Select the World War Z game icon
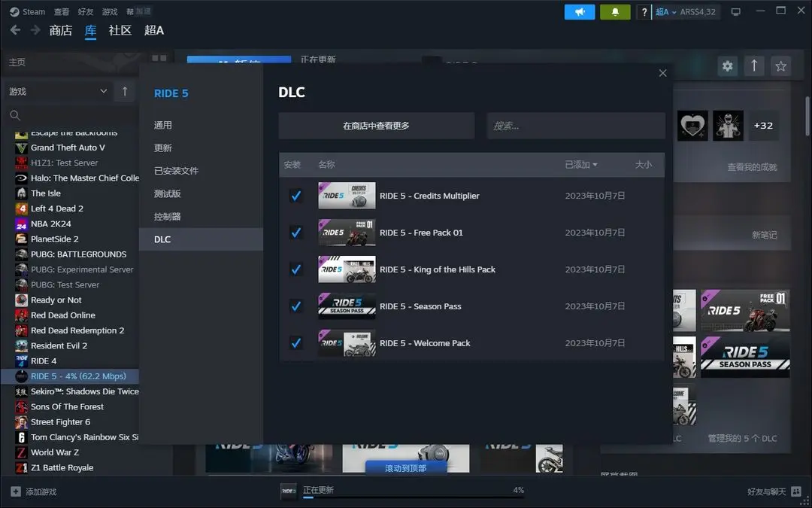Viewport: 812px width, 508px height. click(21, 452)
